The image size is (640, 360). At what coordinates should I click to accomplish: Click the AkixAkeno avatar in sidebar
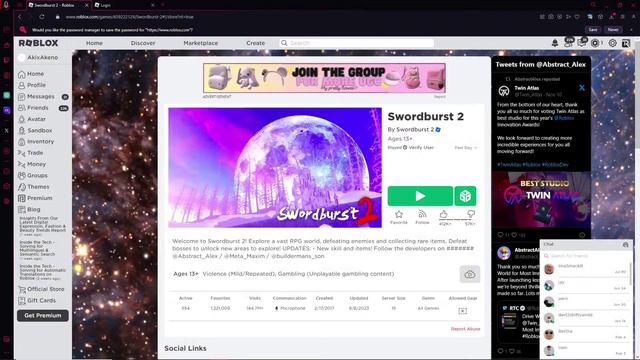click(22, 58)
